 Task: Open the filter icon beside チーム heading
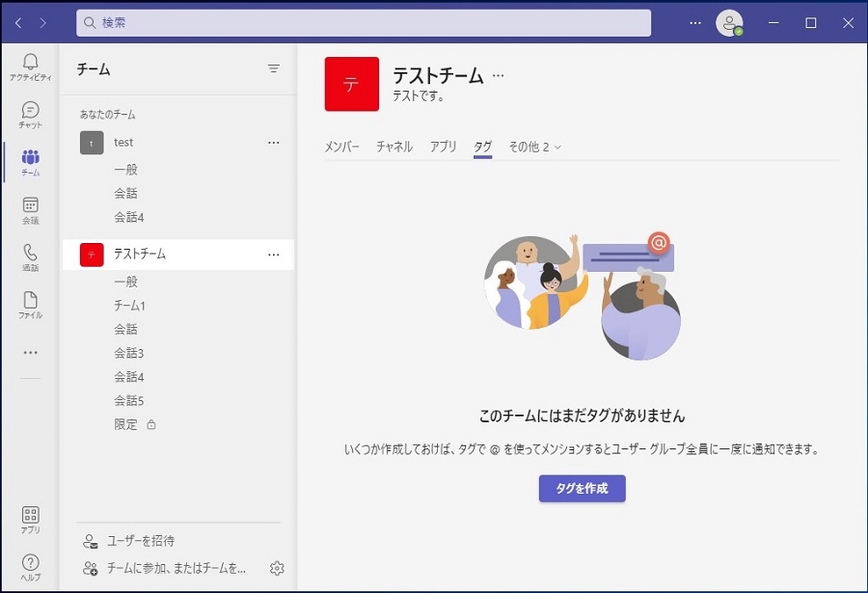tap(274, 68)
